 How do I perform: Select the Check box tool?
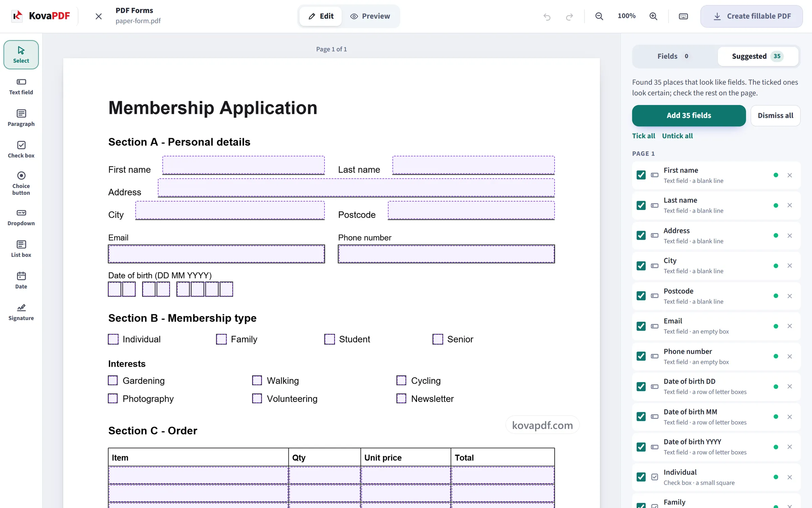pyautogui.click(x=21, y=150)
